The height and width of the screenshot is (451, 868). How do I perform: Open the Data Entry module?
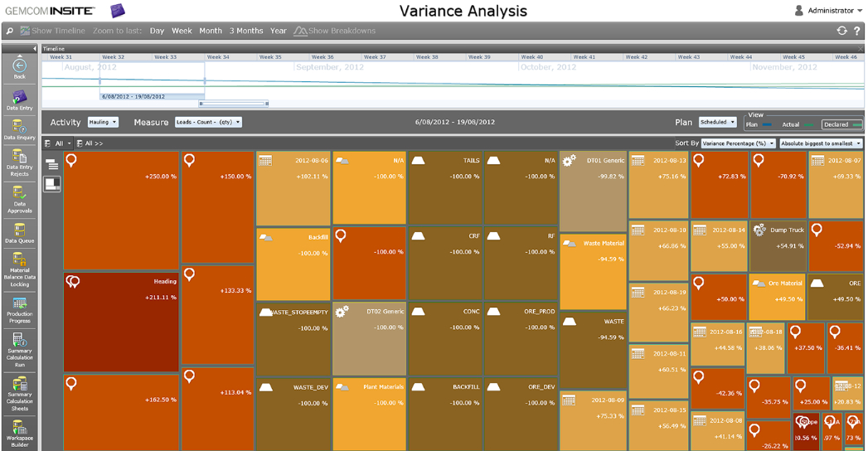(19, 99)
